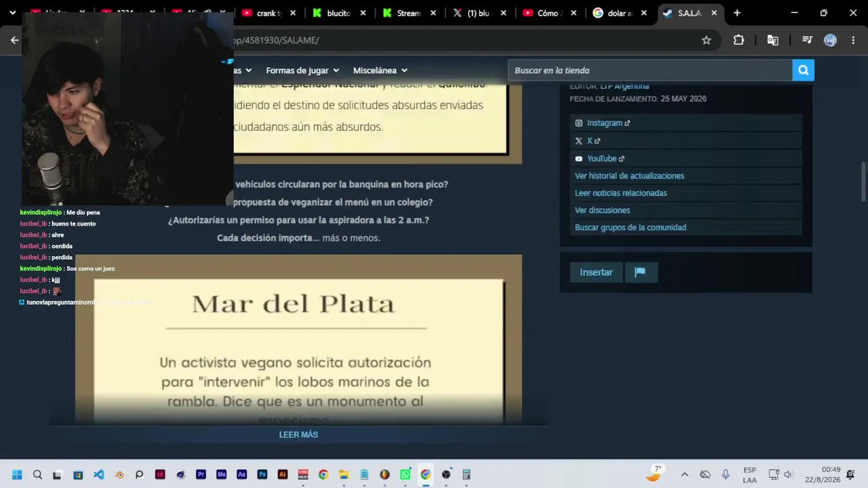This screenshot has width=868, height=488.
Task: Click the network icon in system tray
Action: [x=773, y=474]
